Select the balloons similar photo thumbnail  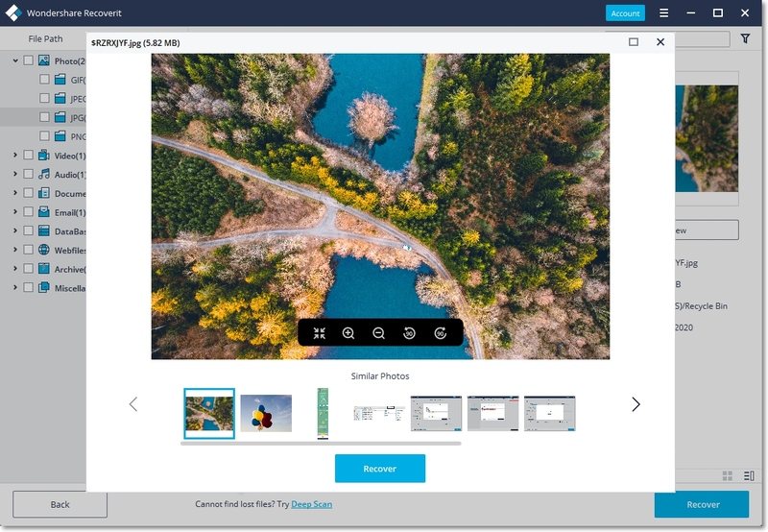pyautogui.click(x=266, y=414)
